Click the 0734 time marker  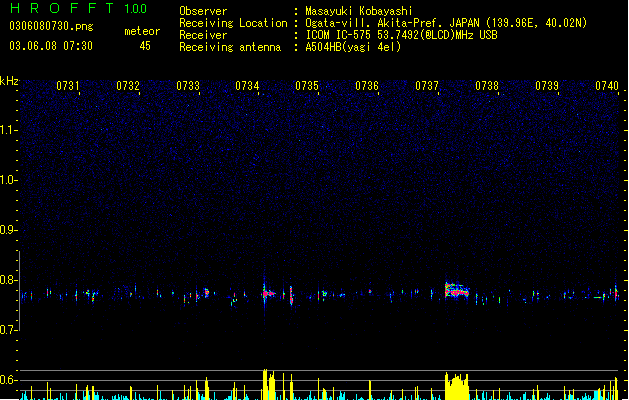coord(247,86)
